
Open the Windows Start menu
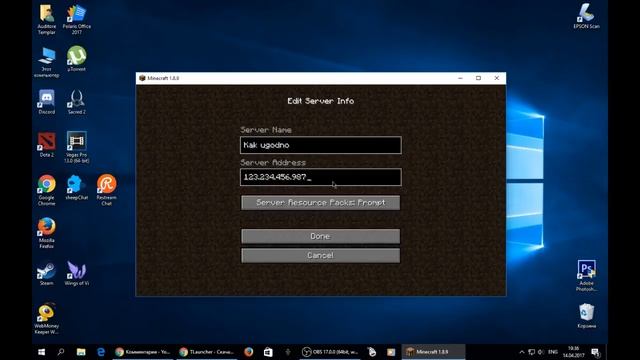(42, 352)
